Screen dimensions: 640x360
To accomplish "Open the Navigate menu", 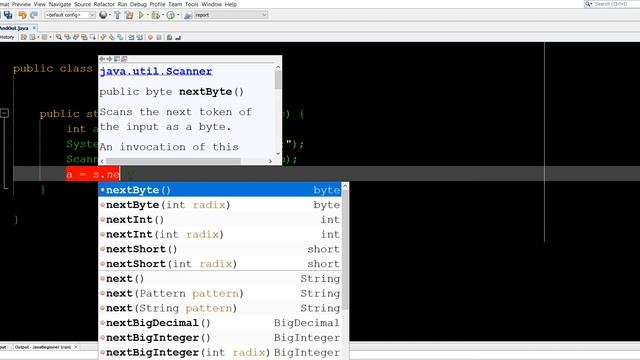I will tap(60, 4).
